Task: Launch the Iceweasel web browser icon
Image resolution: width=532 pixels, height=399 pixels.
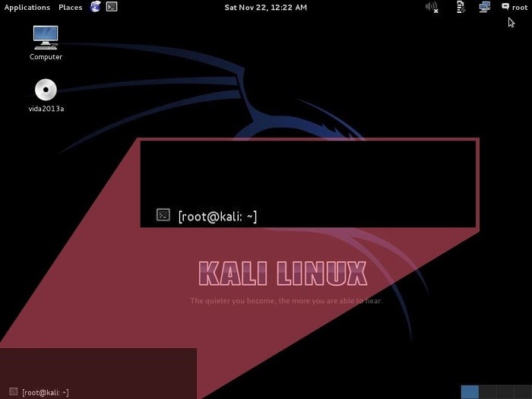Action: [x=95, y=6]
